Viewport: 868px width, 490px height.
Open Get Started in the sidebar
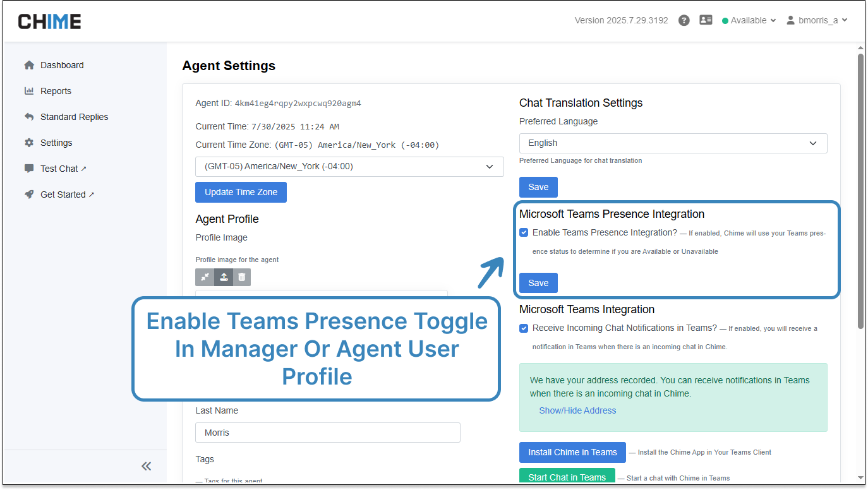point(67,194)
